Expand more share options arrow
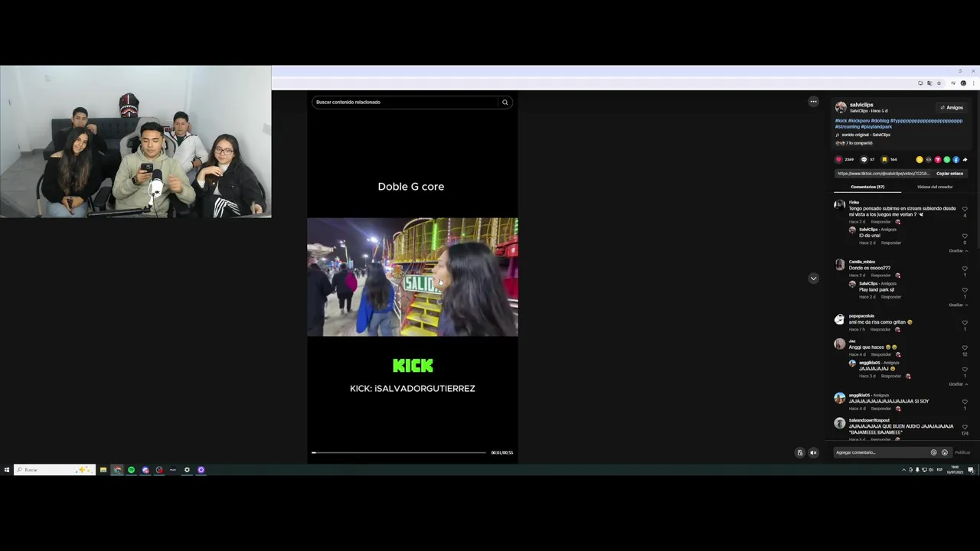The image size is (980, 551). [x=965, y=160]
